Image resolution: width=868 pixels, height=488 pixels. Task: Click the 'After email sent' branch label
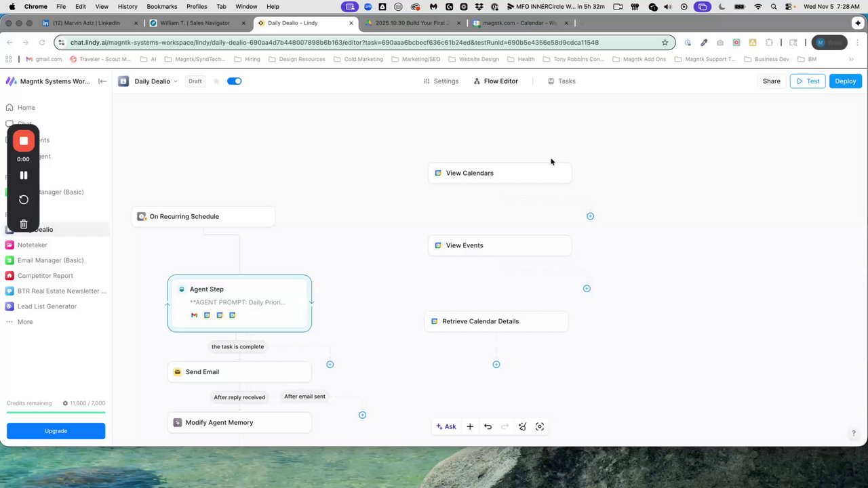[304, 396]
